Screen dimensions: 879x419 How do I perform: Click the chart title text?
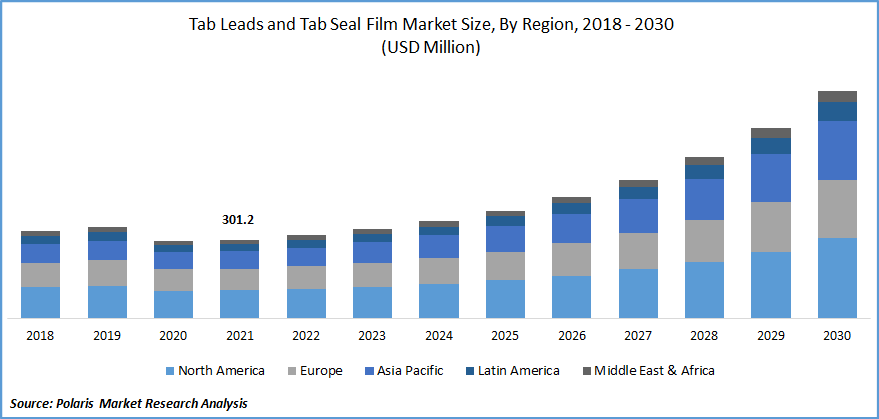[431, 26]
